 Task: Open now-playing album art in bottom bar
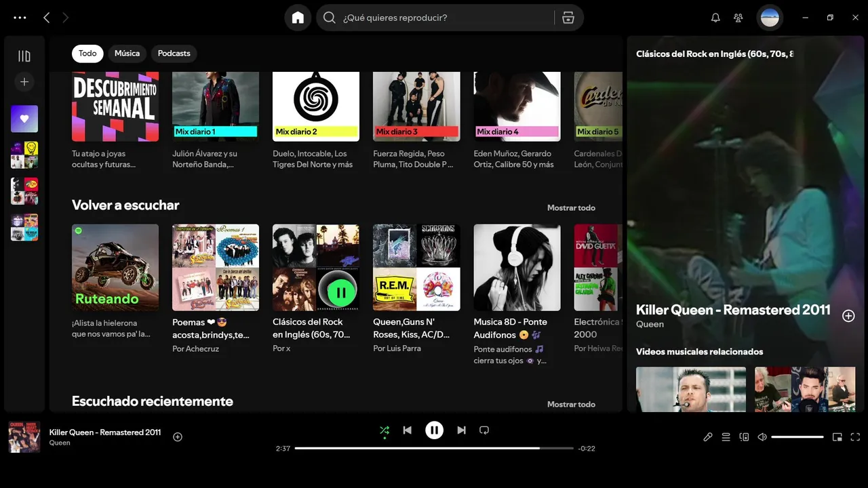click(x=24, y=437)
